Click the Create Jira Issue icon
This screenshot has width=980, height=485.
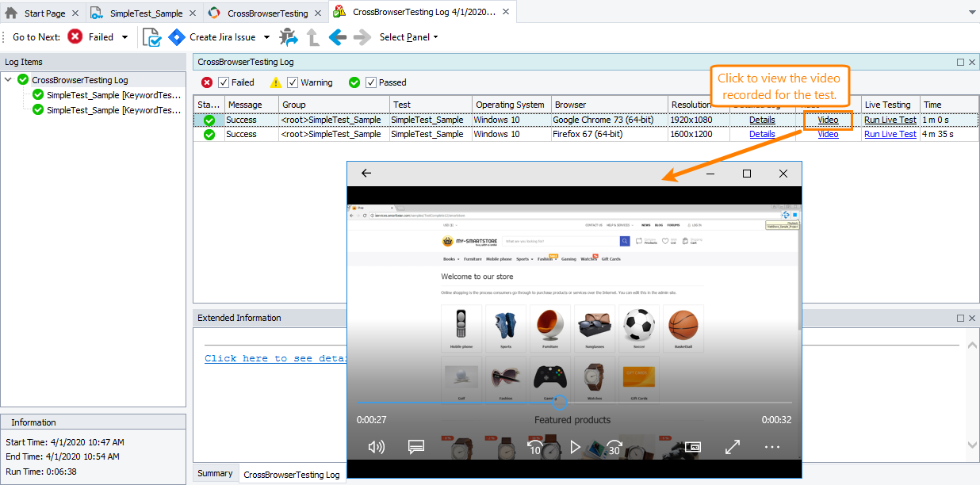tap(176, 37)
